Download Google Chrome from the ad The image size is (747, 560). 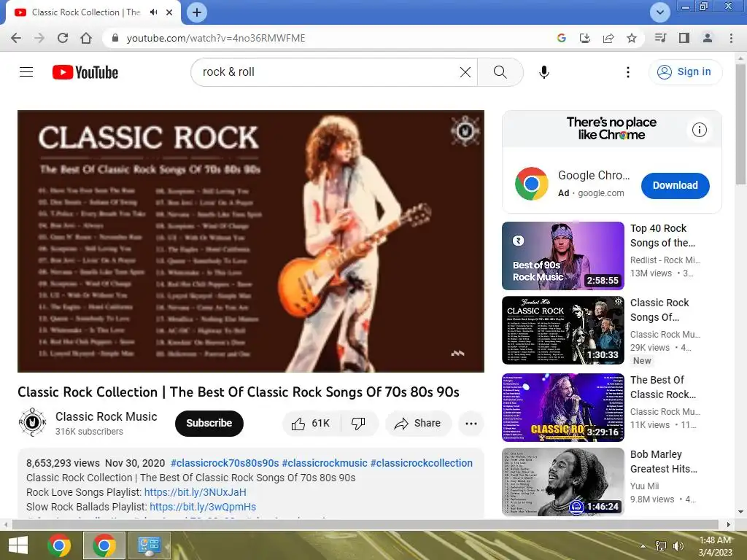(x=675, y=185)
